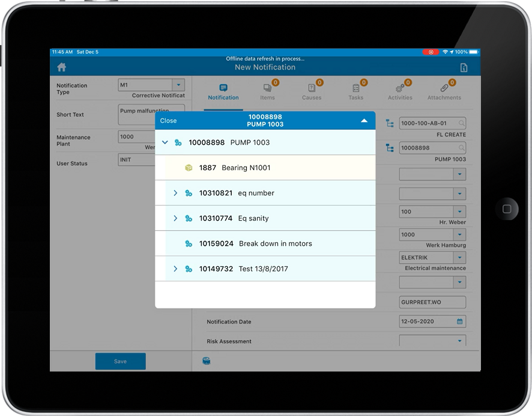The height and width of the screenshot is (416, 532).
Task: Select the Bearing N1001 material cube icon
Action: 189,168
